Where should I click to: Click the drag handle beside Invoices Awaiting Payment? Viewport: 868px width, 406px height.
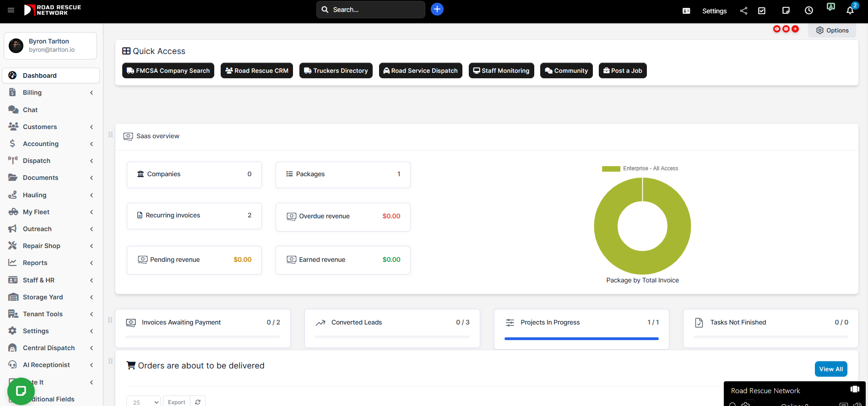[x=110, y=320]
